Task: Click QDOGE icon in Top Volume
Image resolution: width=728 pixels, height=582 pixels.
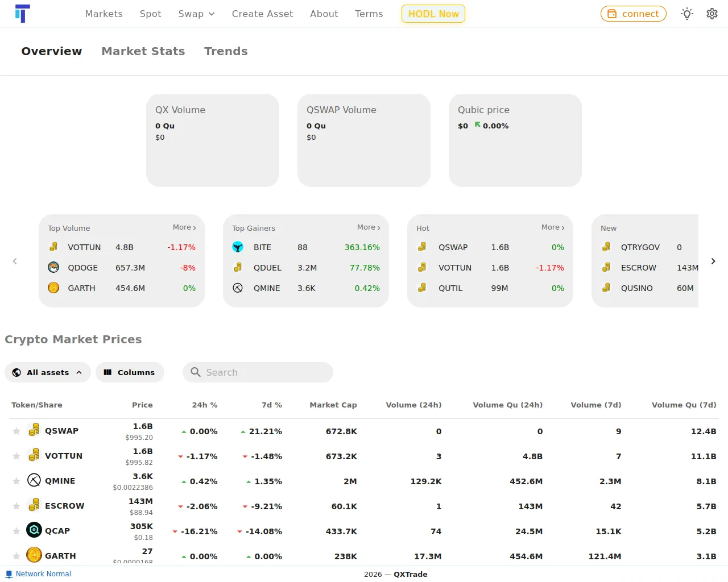Action: pyautogui.click(x=53, y=268)
